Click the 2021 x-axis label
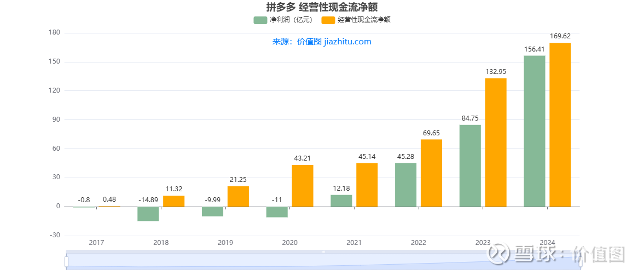Viewport: 644px width, 274px height. coord(354,243)
